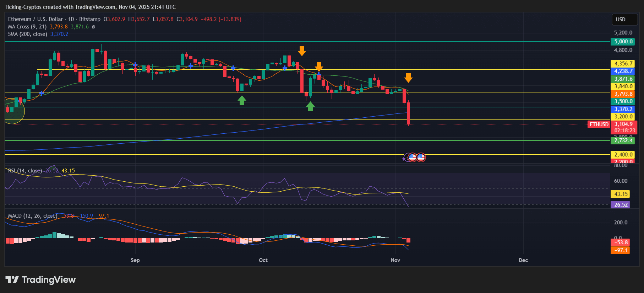This screenshot has width=644, height=293.
Task: Click the yellow circle highlight on earliest candles
Action: [x=13, y=111]
